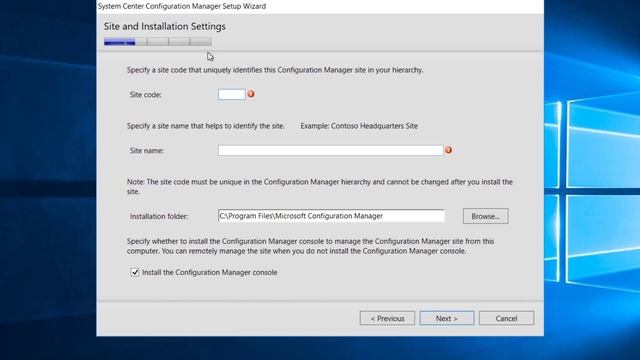This screenshot has height=360, width=640.
Task: Go back with the Previous button
Action: click(387, 318)
